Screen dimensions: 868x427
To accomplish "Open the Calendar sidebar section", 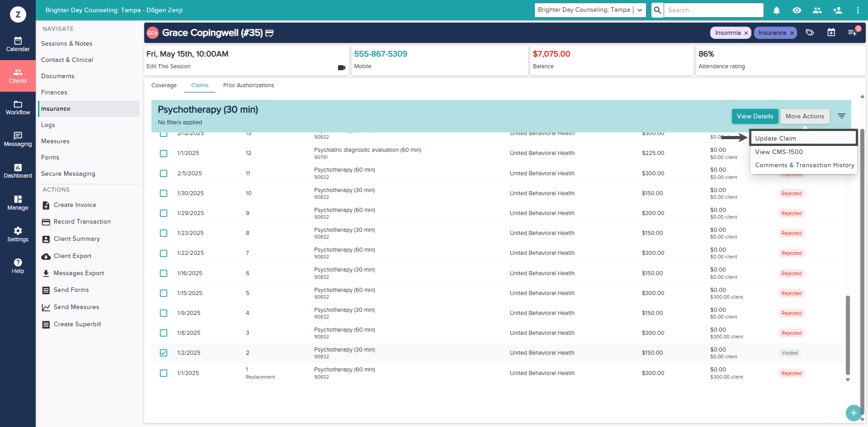I will point(18,44).
